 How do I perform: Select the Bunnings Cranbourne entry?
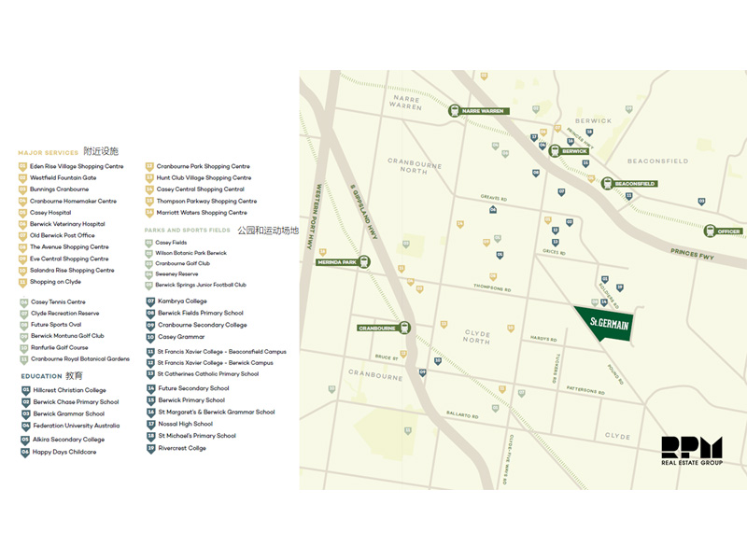[59, 189]
